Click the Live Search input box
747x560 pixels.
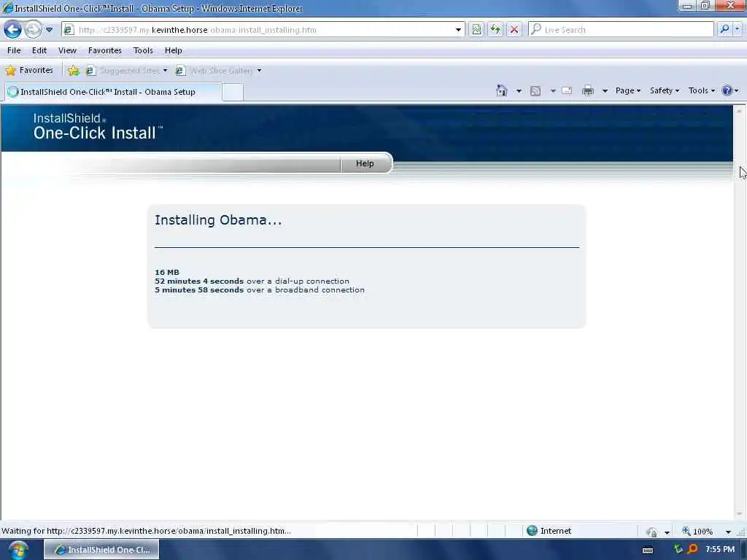click(621, 29)
